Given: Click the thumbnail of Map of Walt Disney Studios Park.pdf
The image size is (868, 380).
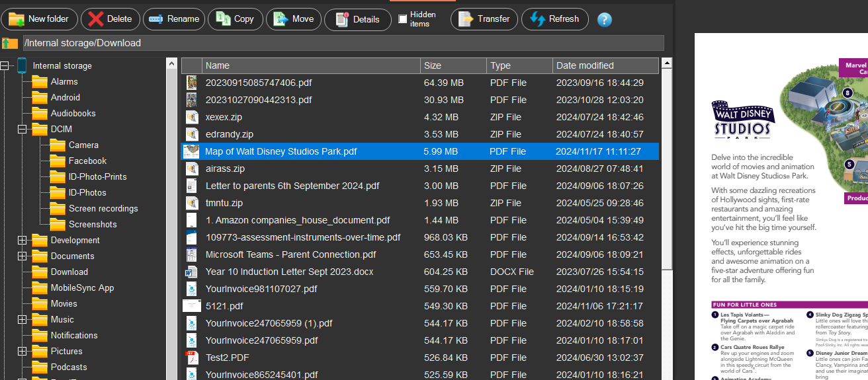Looking at the screenshot, I should (x=192, y=151).
